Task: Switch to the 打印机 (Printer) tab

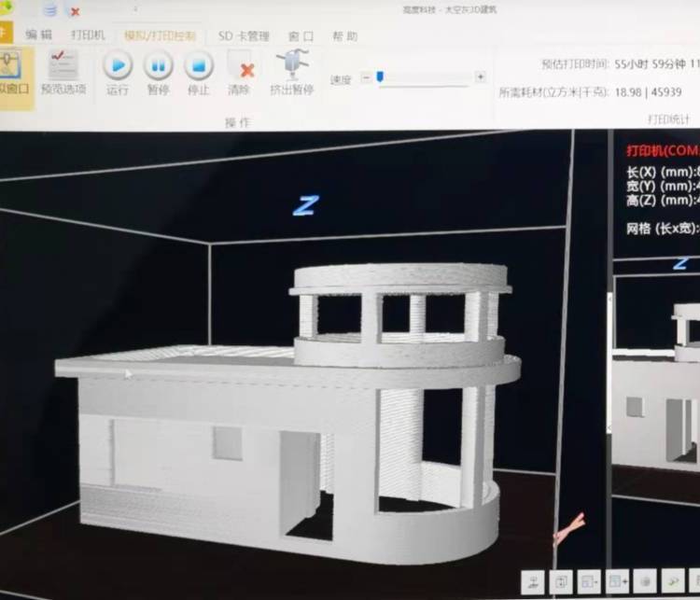Action: (88, 35)
